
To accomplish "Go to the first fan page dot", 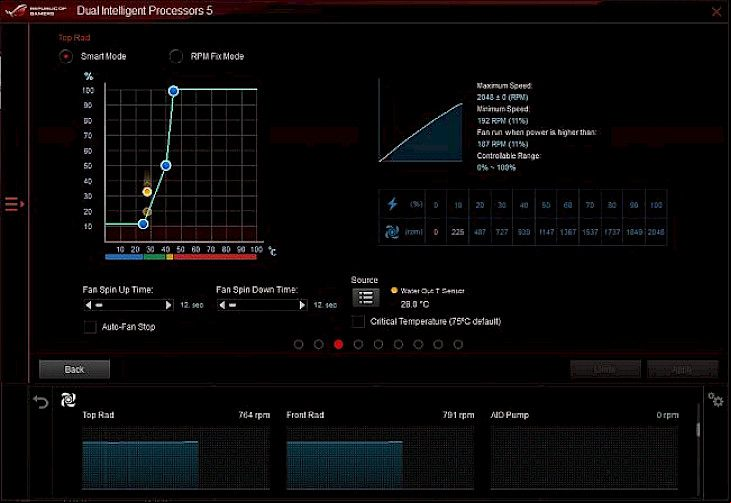I will 299,345.
